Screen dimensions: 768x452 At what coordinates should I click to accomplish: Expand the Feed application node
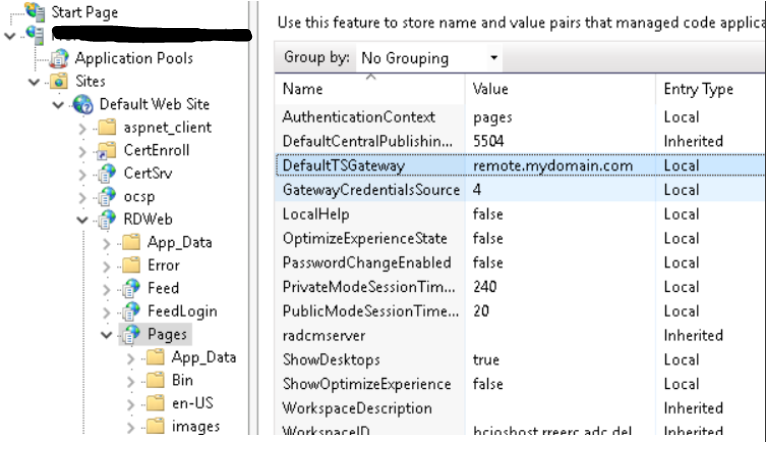click(106, 288)
